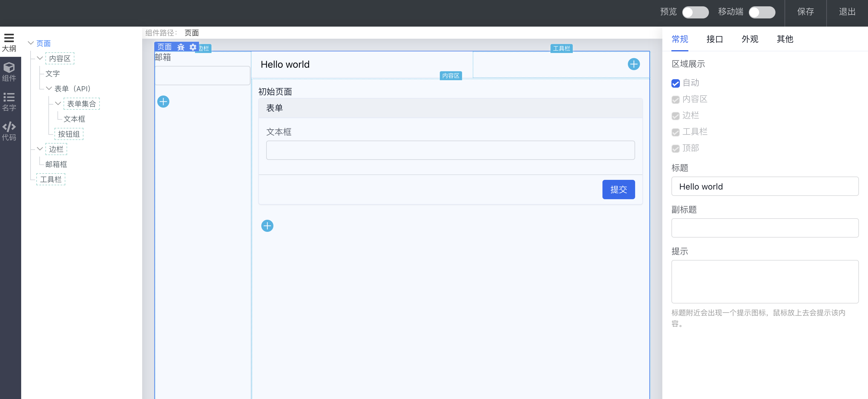Click the 工具栏 region label on canvas

click(561, 48)
